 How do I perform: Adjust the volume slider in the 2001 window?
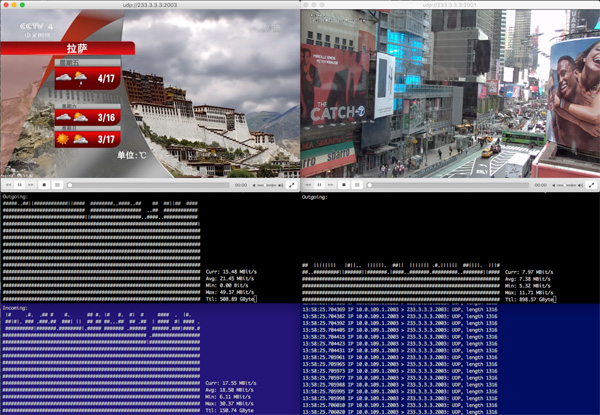click(566, 185)
